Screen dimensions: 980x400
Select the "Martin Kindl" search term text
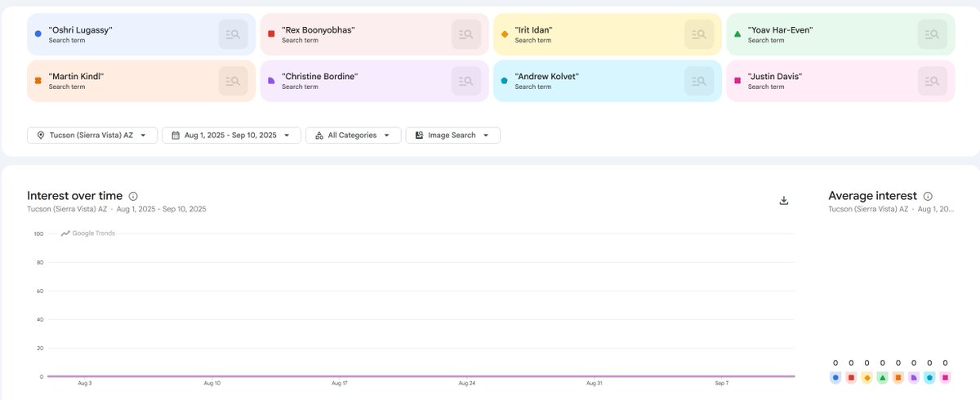(76, 77)
